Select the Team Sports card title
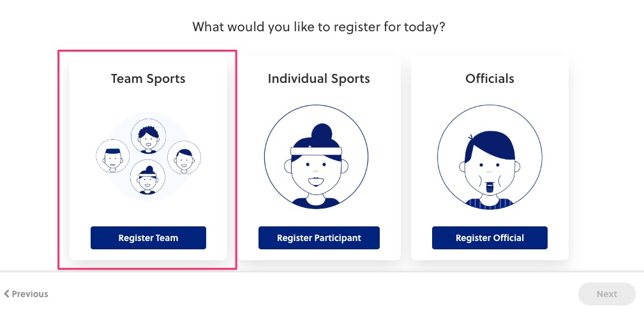Screen dimensions: 644x315 point(148,79)
